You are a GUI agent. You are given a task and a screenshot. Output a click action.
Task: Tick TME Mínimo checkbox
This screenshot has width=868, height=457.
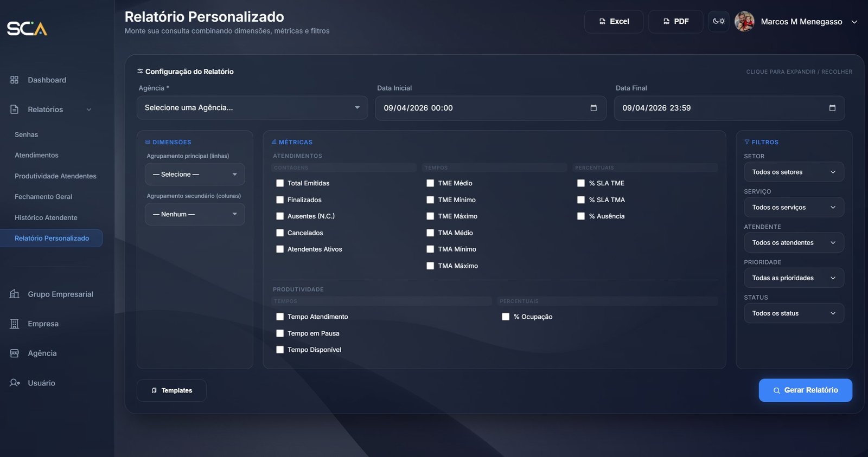click(x=430, y=200)
